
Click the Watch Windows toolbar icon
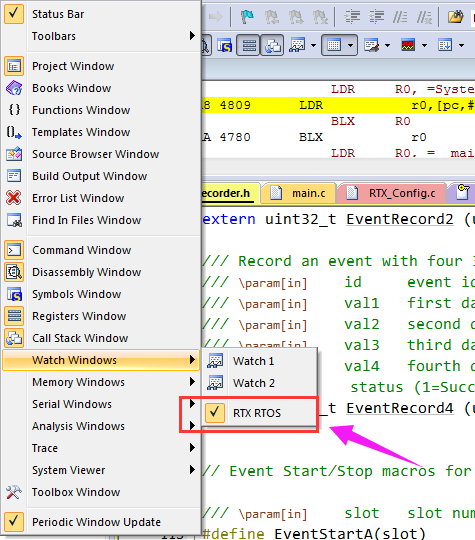(x=297, y=45)
